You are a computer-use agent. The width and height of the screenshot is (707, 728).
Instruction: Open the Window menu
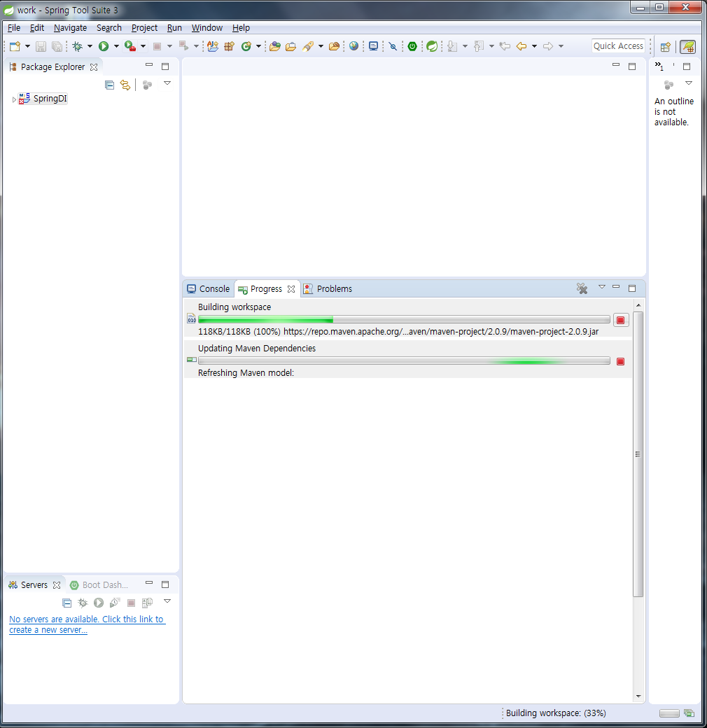pos(207,28)
